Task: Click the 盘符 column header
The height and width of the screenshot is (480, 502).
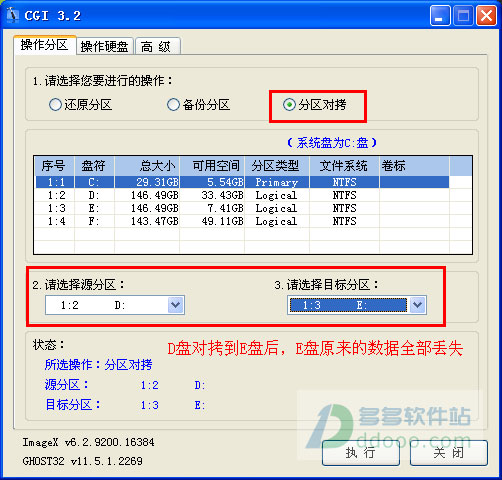Action: pyautogui.click(x=94, y=166)
